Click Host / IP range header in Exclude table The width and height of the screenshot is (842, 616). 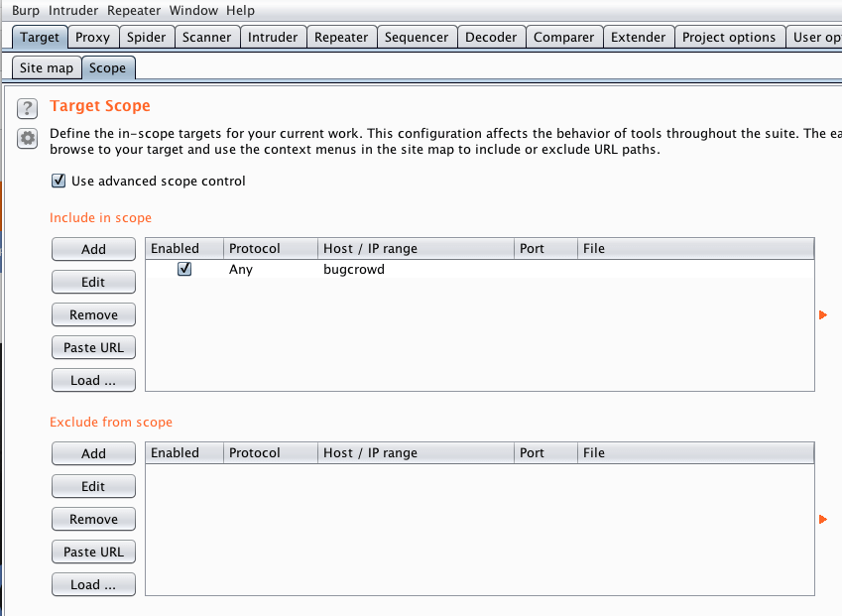pos(417,452)
